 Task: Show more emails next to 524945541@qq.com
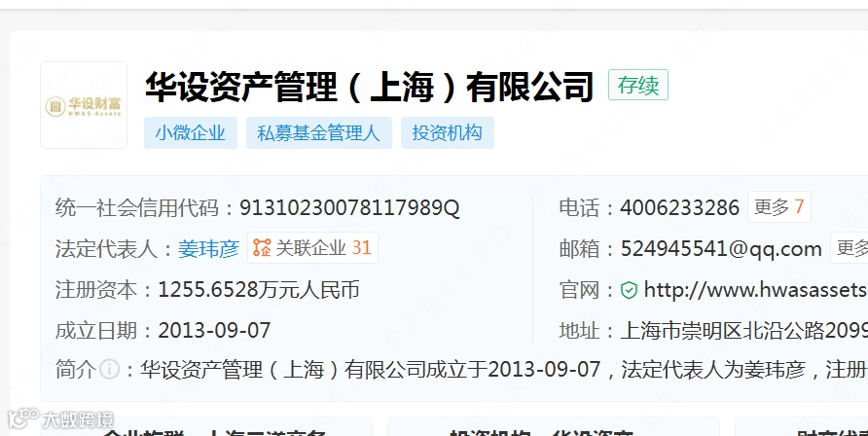pyautogui.click(x=850, y=248)
